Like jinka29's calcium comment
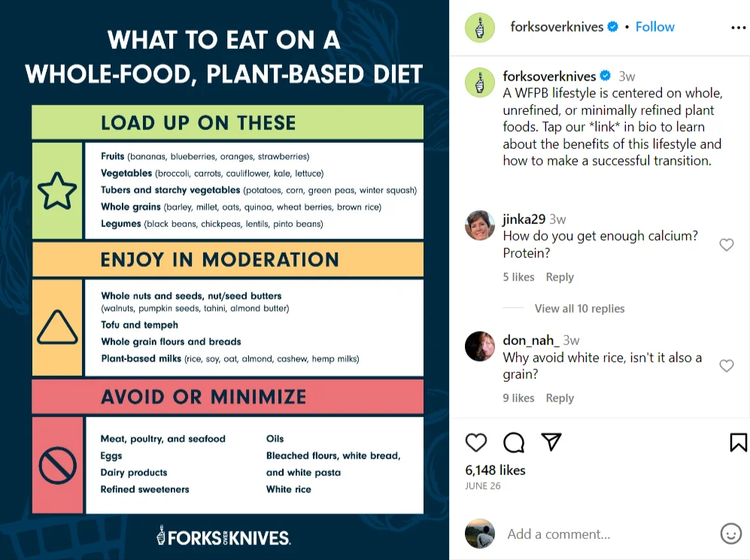 click(x=726, y=244)
